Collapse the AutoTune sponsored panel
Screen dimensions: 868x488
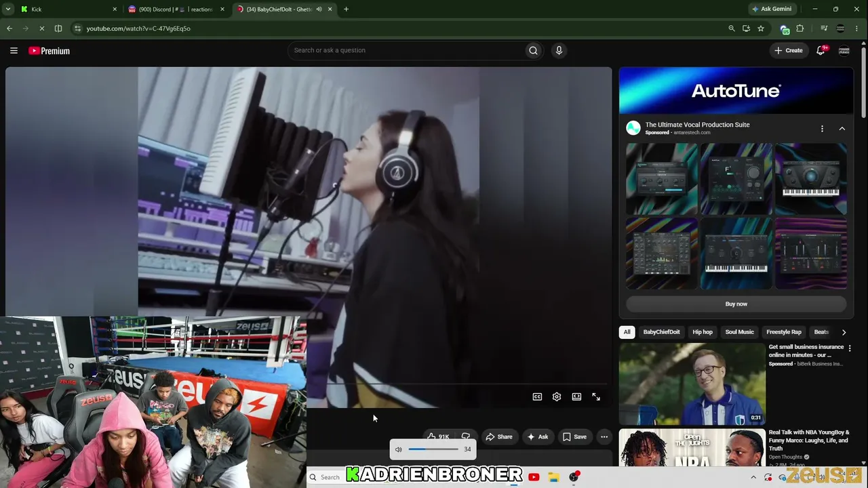(842, 129)
